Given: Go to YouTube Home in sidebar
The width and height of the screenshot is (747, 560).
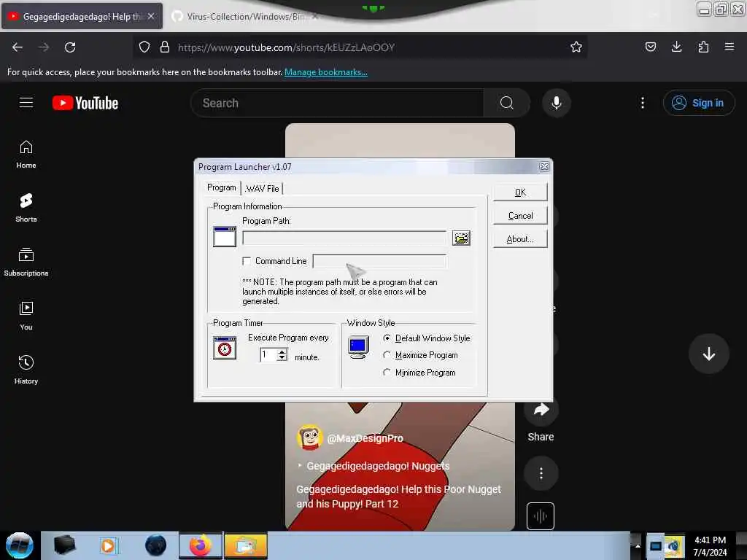Looking at the screenshot, I should [x=26, y=155].
